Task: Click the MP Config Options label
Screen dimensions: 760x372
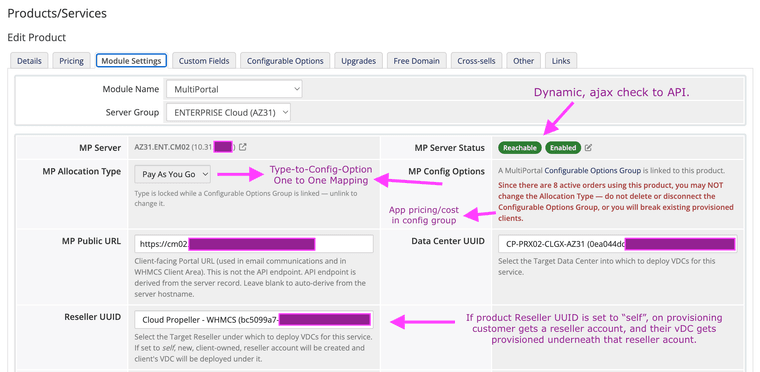Action: point(446,171)
